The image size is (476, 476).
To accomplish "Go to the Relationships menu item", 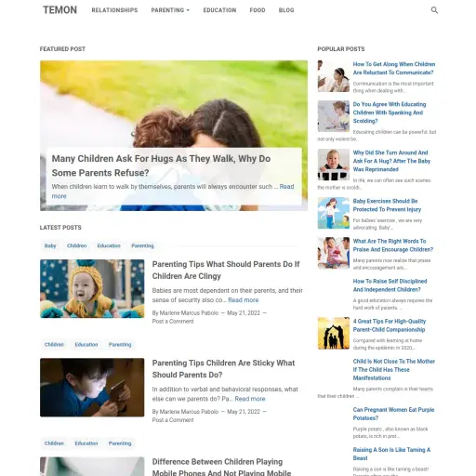I will (114, 10).
